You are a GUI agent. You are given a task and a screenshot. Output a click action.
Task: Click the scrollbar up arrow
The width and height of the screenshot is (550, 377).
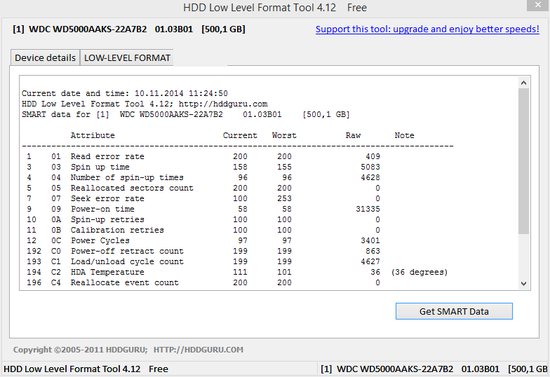point(524,83)
